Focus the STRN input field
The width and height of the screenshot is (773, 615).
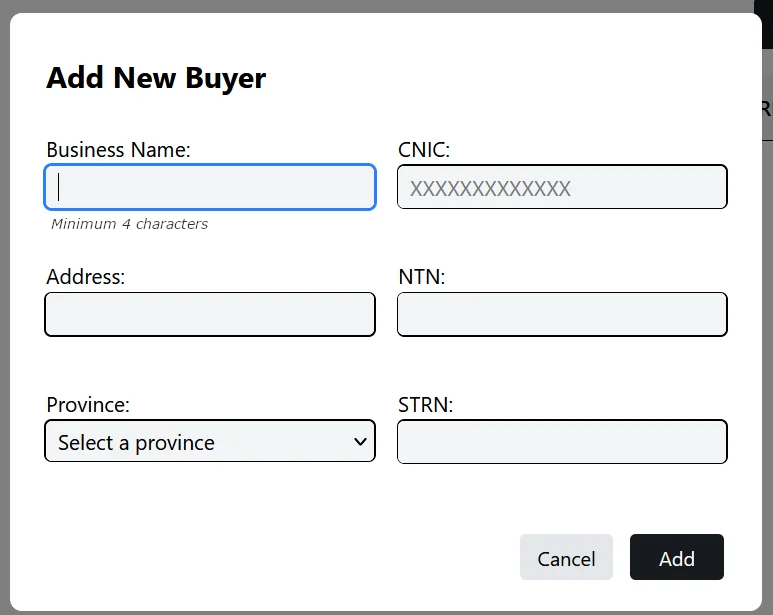(562, 442)
